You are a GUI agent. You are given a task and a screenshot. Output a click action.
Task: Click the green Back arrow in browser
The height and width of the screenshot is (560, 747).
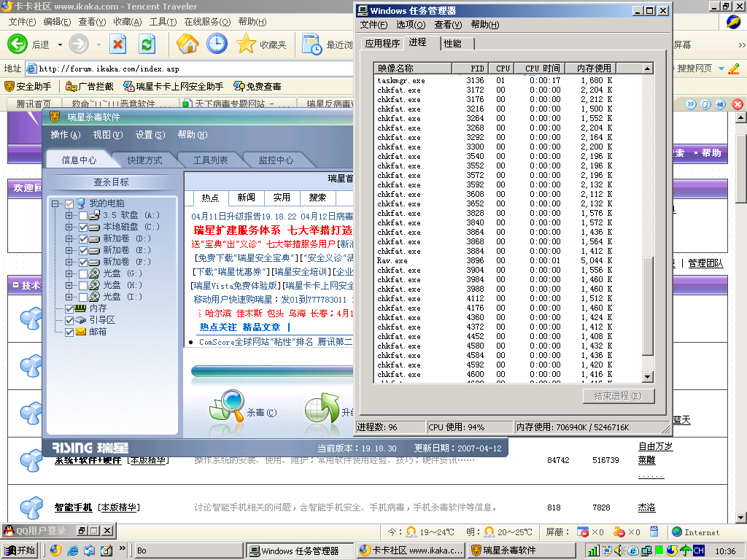(18, 44)
